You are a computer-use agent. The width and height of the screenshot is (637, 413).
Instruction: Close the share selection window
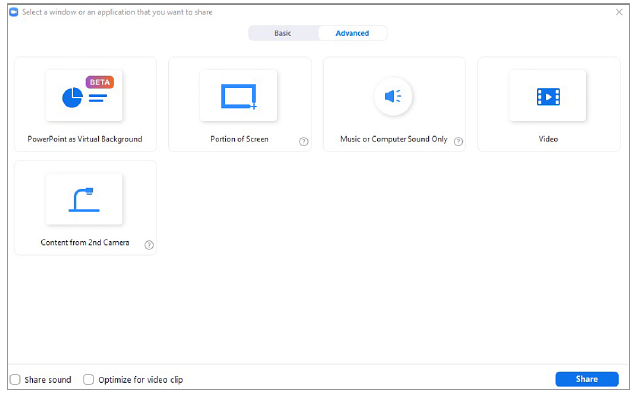click(619, 12)
